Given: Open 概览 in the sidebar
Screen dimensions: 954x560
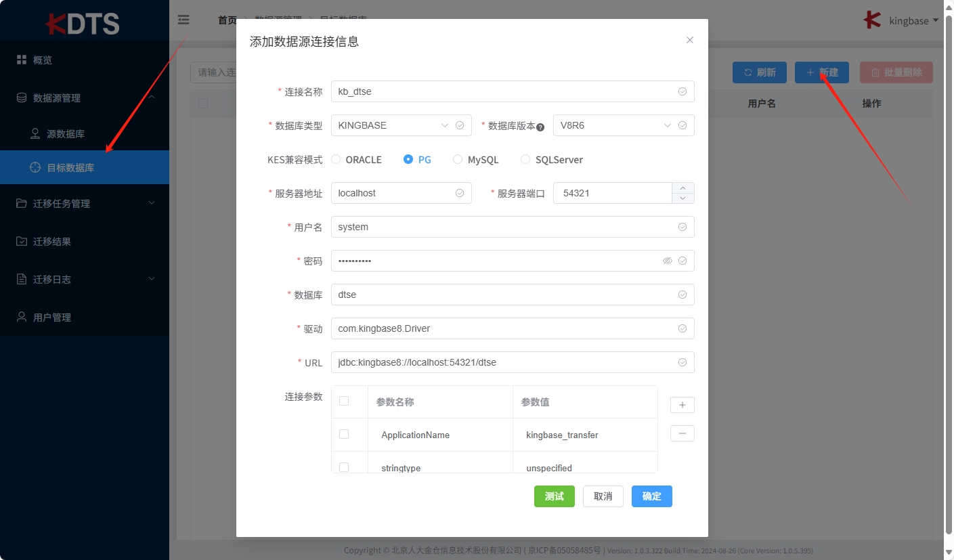Looking at the screenshot, I should pyautogui.click(x=85, y=60).
